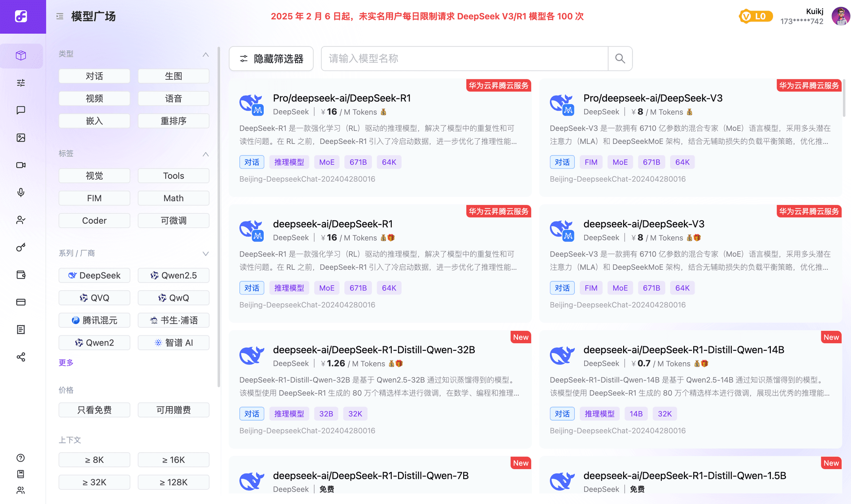Open the share icon in sidebar
The image size is (851, 504).
pyautogui.click(x=21, y=357)
